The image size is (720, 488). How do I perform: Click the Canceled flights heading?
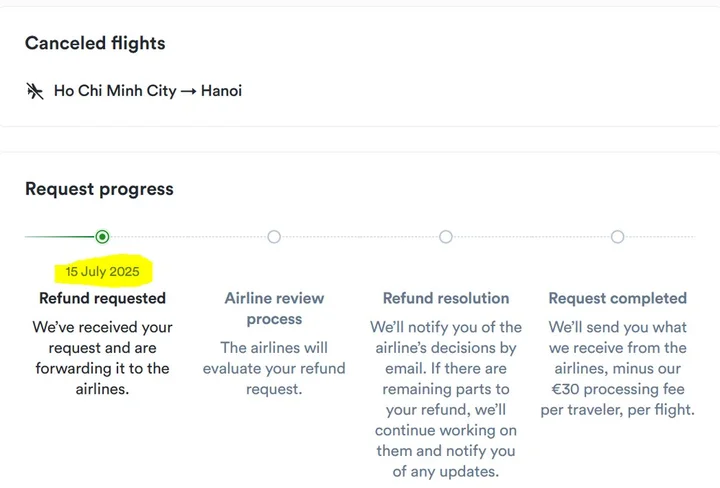click(95, 43)
